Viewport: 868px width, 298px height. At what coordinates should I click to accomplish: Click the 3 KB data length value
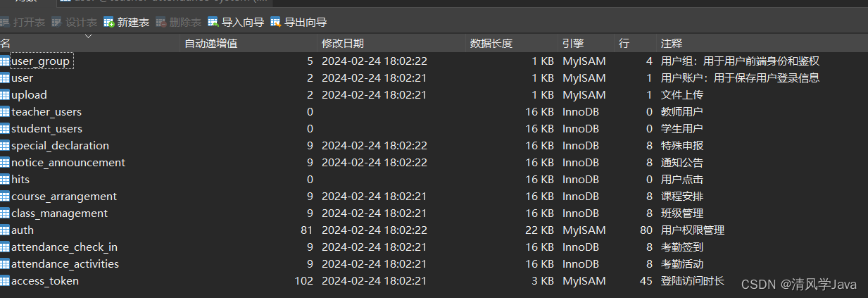(x=543, y=281)
